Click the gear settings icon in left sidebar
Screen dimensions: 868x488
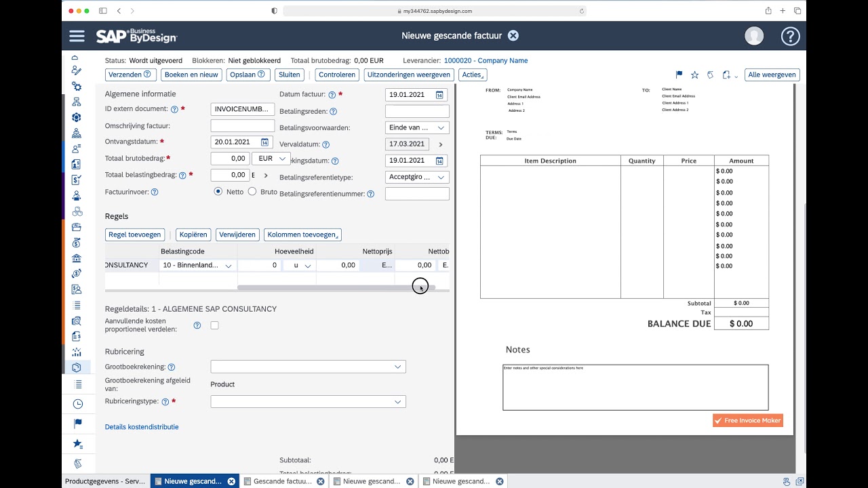(77, 87)
